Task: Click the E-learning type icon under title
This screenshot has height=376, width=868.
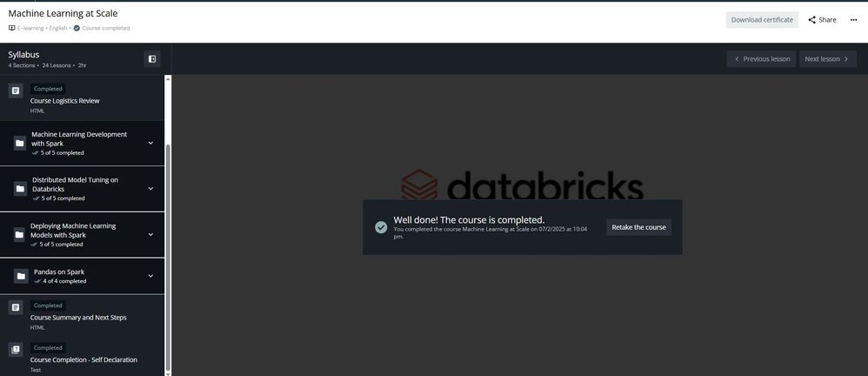Action: click(x=11, y=28)
